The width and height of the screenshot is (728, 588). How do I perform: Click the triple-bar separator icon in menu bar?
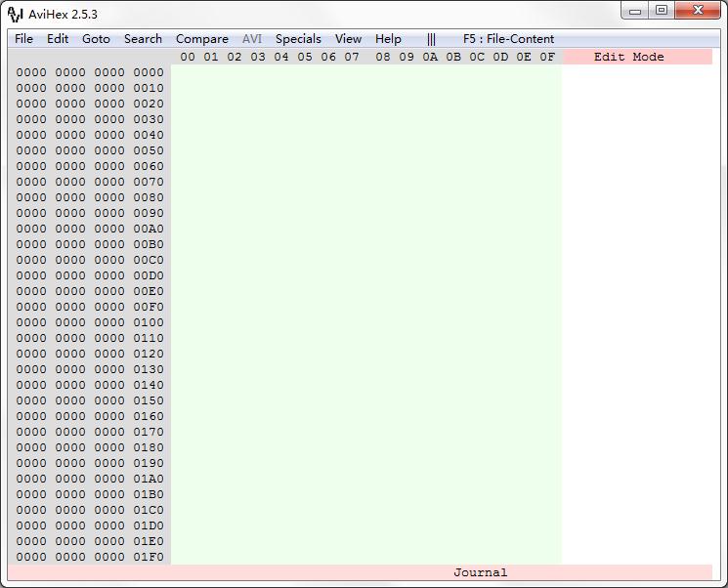coord(431,39)
